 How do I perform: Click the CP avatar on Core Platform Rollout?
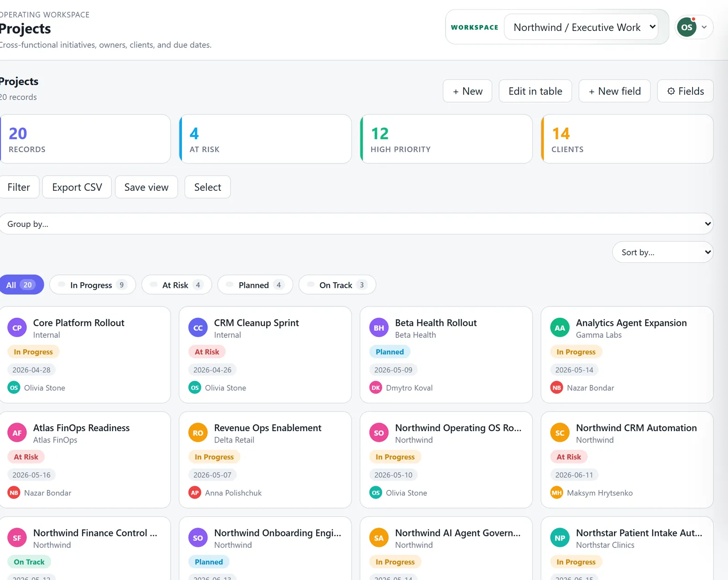(17, 328)
